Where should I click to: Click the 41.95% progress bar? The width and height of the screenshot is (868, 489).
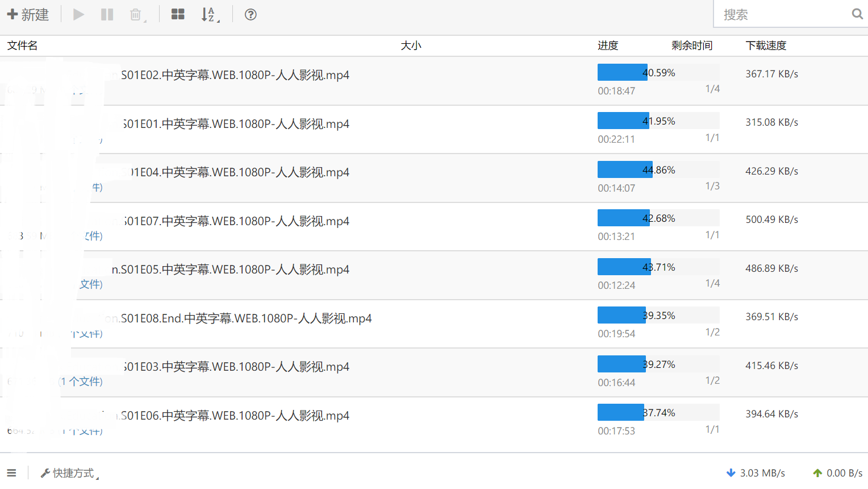[658, 121]
